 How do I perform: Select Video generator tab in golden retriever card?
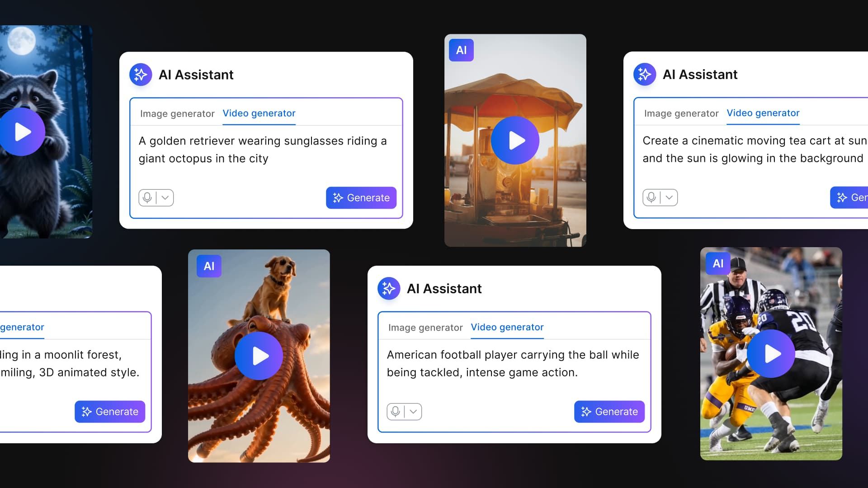click(259, 113)
